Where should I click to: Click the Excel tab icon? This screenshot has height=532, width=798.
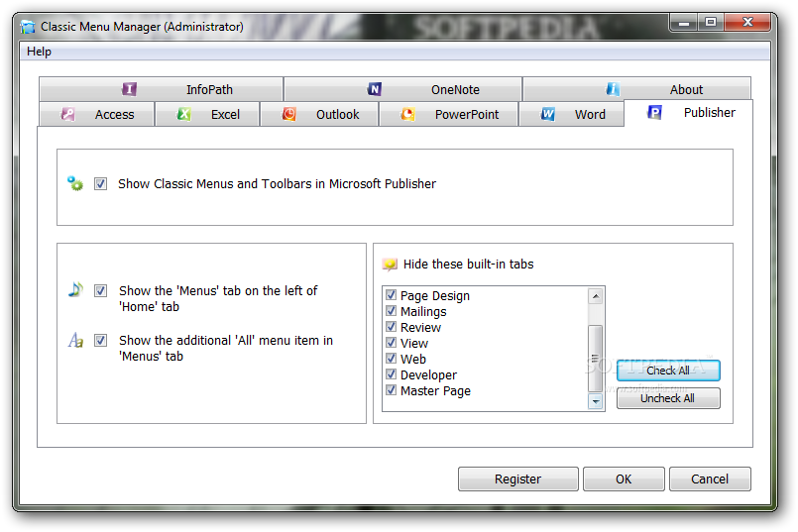183,115
